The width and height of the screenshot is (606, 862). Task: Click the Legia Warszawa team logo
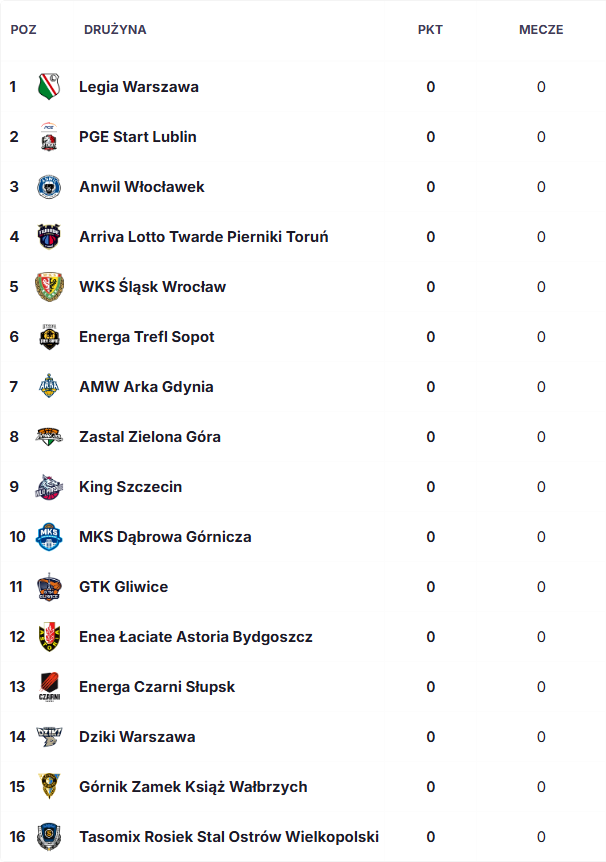coord(49,86)
